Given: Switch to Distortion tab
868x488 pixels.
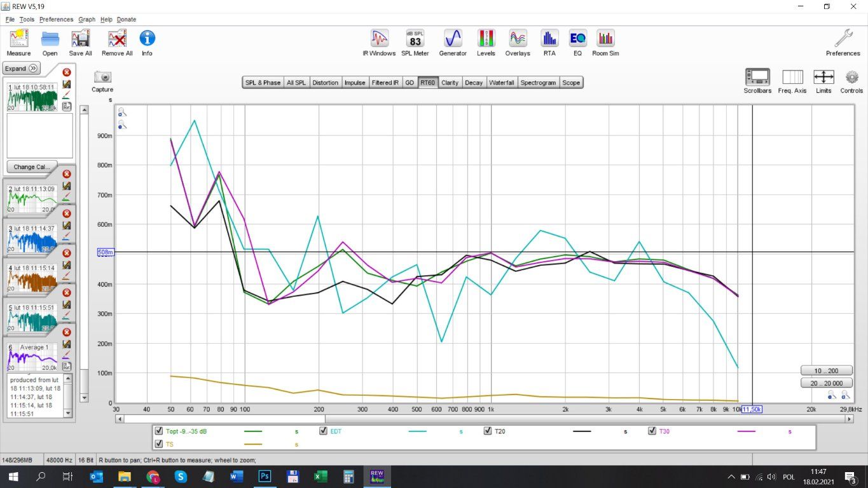Looking at the screenshot, I should [x=326, y=83].
